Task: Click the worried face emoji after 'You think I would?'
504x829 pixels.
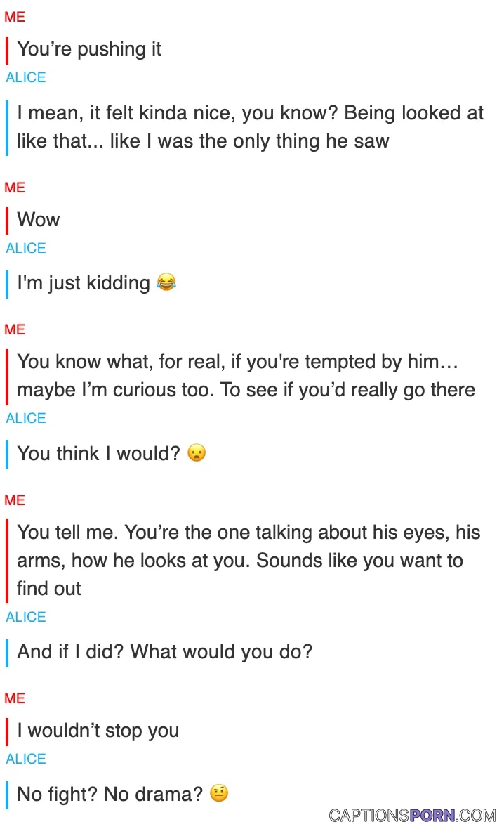Action: point(197,453)
